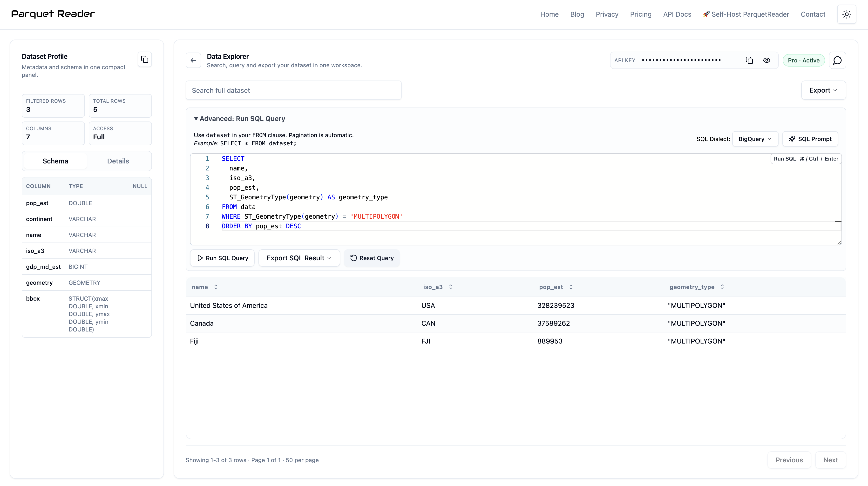Open the BigQuery SQL dialect dropdown
This screenshot has height=486, width=868.
point(755,139)
